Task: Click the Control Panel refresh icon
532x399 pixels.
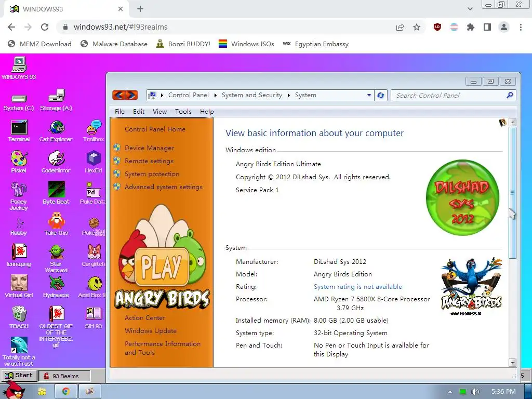Action: (381, 96)
